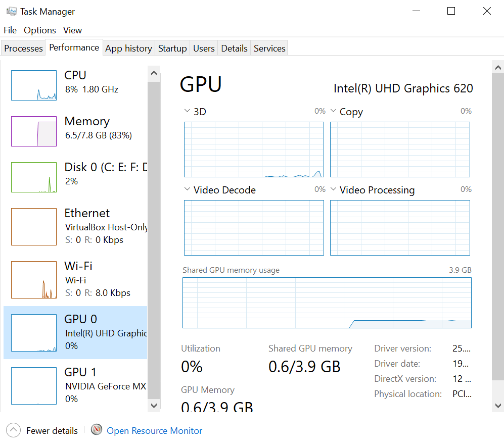Select the GPU 0 graph thumbnail

pyautogui.click(x=34, y=333)
